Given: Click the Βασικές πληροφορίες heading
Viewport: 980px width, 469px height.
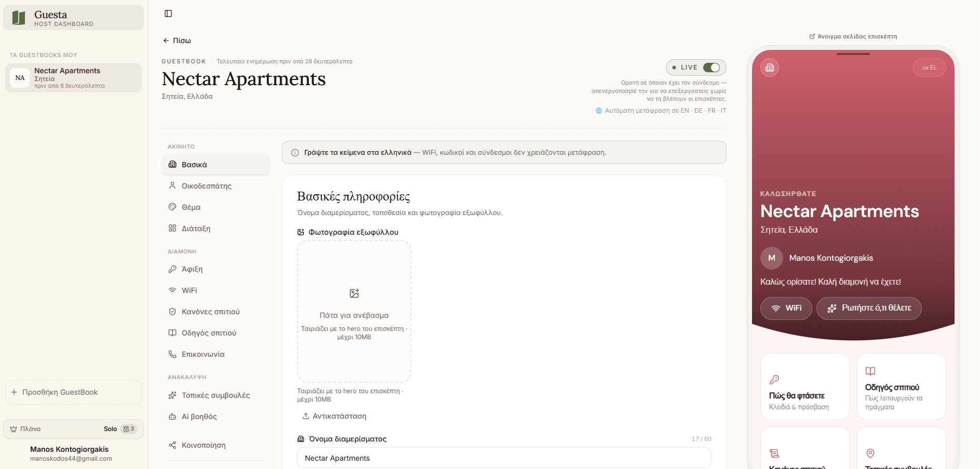Looking at the screenshot, I should point(354,196).
